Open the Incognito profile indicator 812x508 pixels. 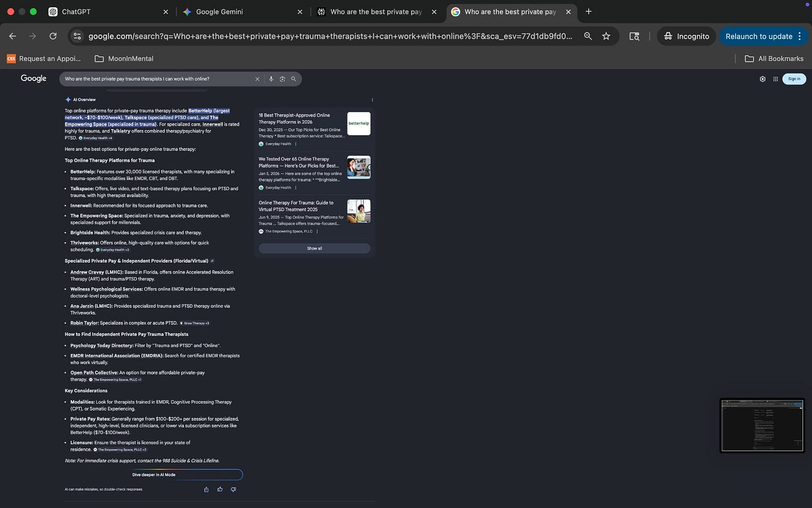point(687,36)
